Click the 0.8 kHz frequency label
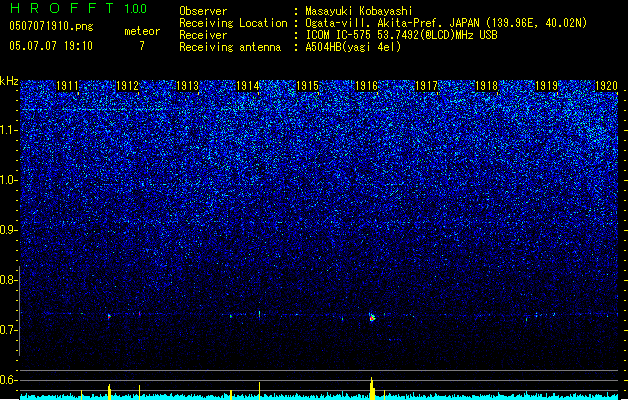Viewport: 629px width, 400px height. tap(9, 280)
